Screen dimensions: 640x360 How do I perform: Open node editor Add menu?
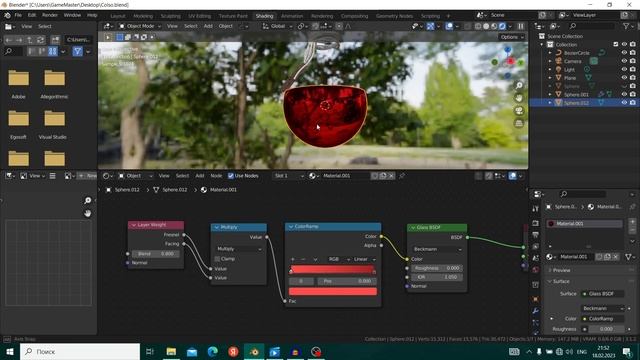[x=200, y=176]
